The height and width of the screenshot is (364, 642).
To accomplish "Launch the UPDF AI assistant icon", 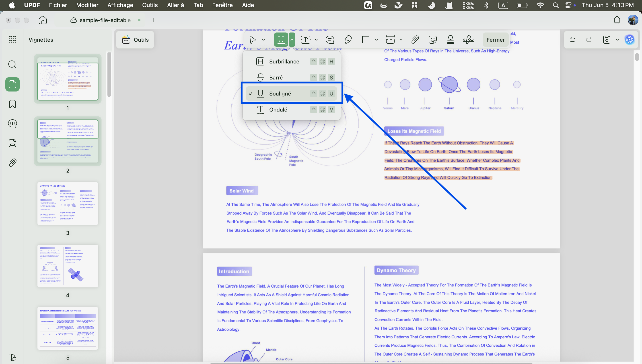I will pos(629,39).
